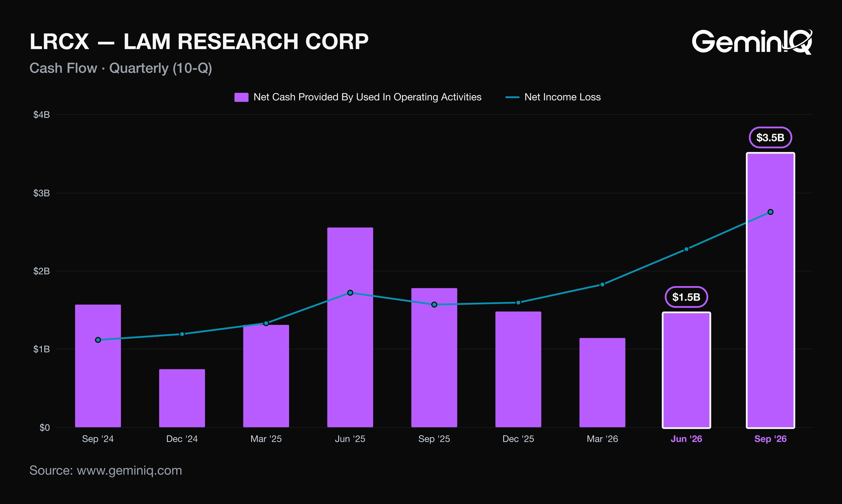The width and height of the screenshot is (842, 504).
Task: Click the Mar '25 cash flow bar
Action: tap(266, 376)
